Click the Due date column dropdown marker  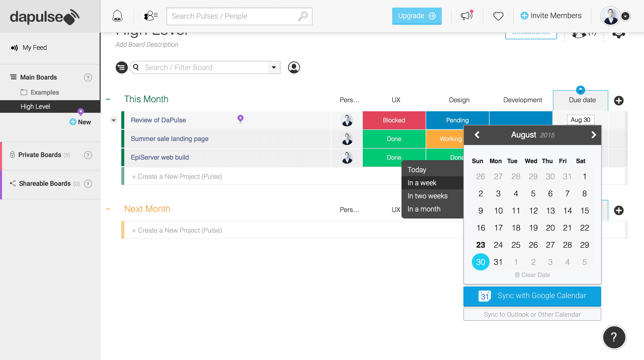(x=581, y=90)
